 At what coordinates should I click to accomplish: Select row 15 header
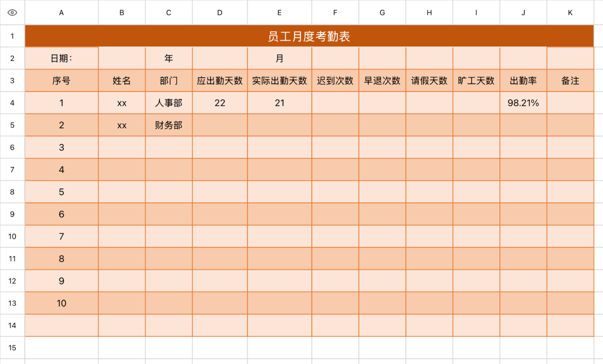[12, 348]
